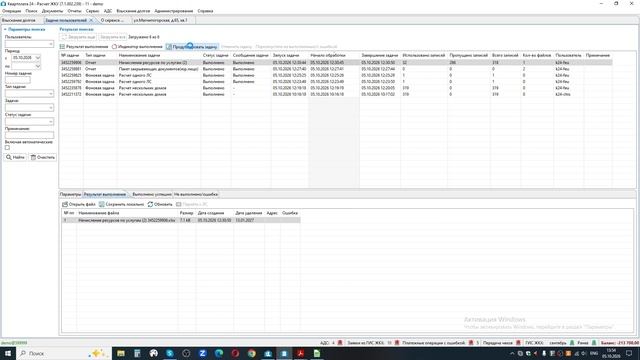This screenshot has width=640, height=360.
Task: Switch to the О сервисе tab
Action: pos(112,20)
